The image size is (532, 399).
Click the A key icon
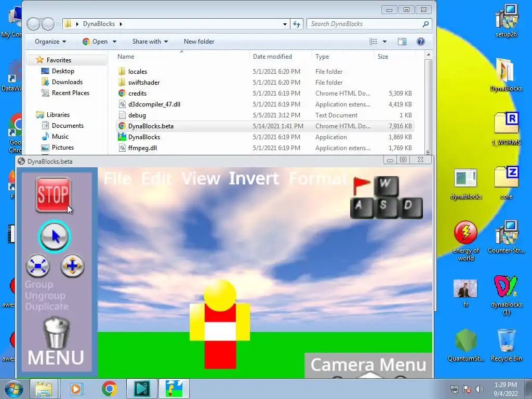[x=362, y=207]
